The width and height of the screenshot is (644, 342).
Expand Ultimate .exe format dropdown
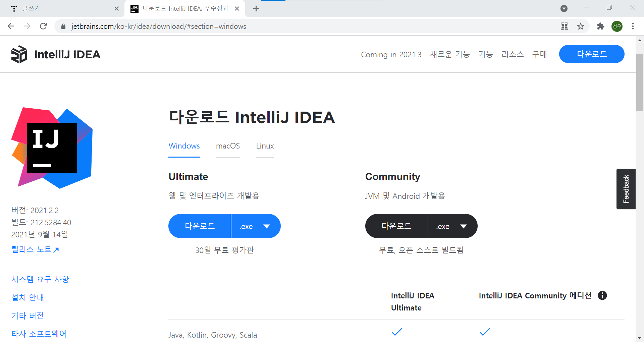[256, 226]
